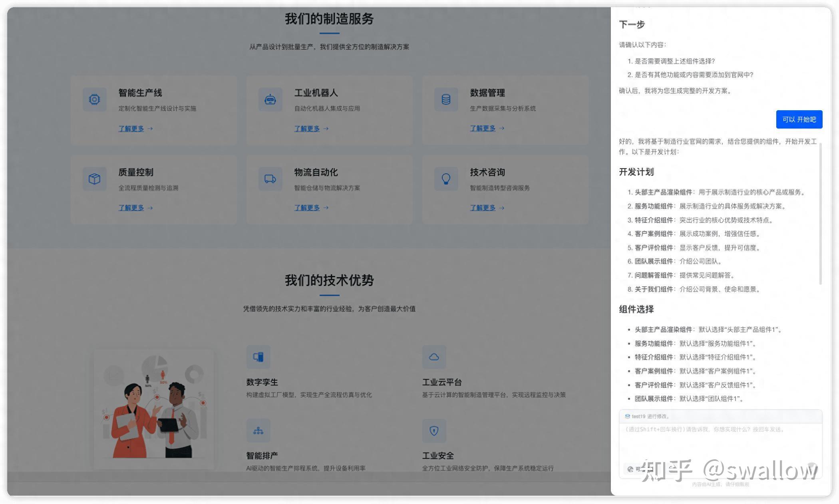Open 了解更多 link under 物流自动化
The width and height of the screenshot is (839, 504).
307,208
